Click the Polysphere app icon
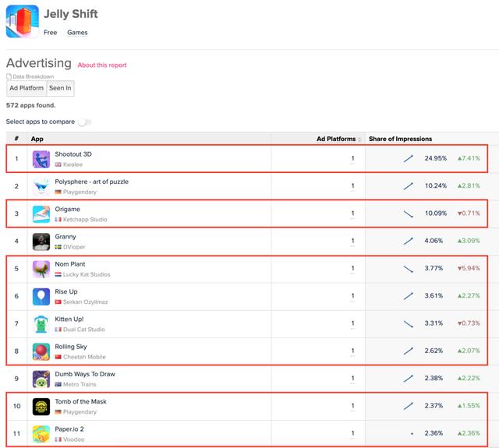Image resolution: width=499 pixels, height=448 pixels. (41, 186)
